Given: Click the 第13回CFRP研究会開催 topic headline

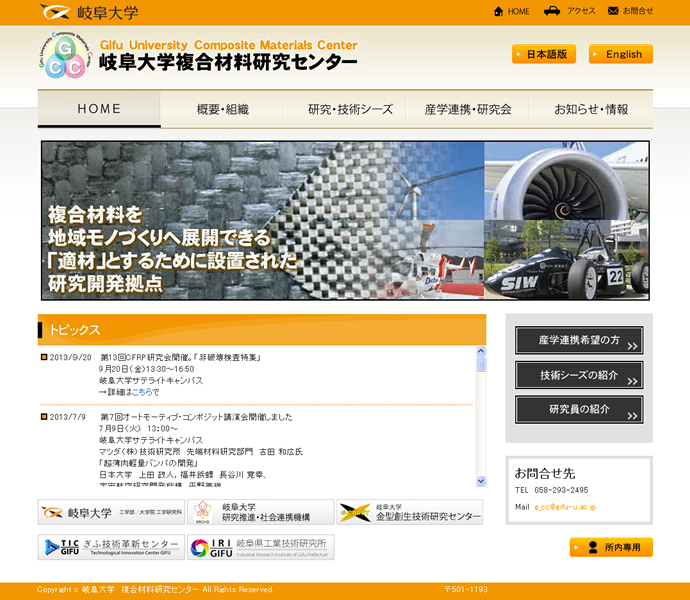Looking at the screenshot, I should [180, 357].
